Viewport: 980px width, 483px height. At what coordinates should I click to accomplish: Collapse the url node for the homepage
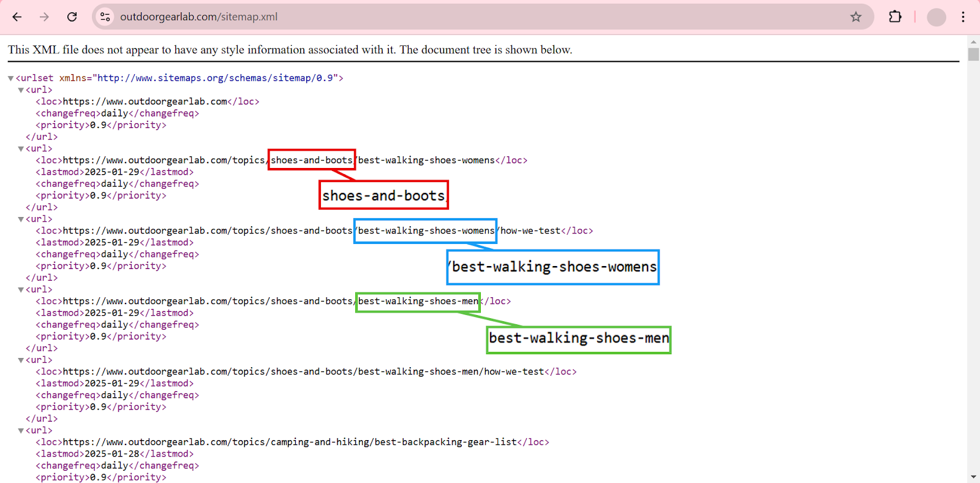click(21, 90)
